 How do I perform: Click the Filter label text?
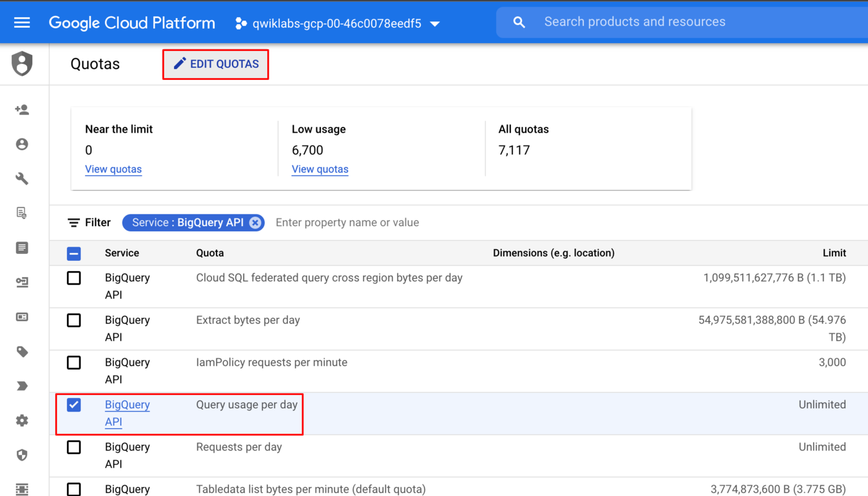click(98, 223)
